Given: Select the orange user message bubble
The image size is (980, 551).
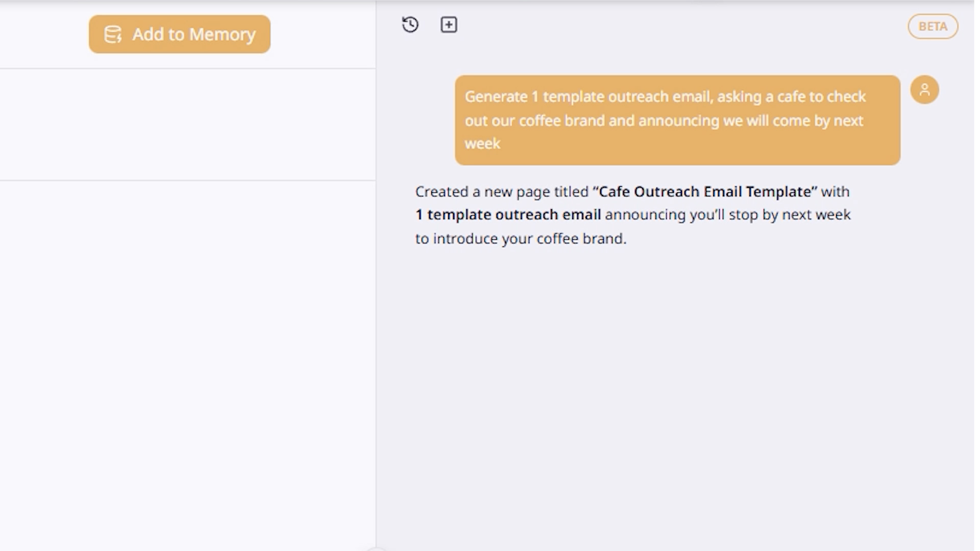Looking at the screenshot, I should [x=677, y=120].
